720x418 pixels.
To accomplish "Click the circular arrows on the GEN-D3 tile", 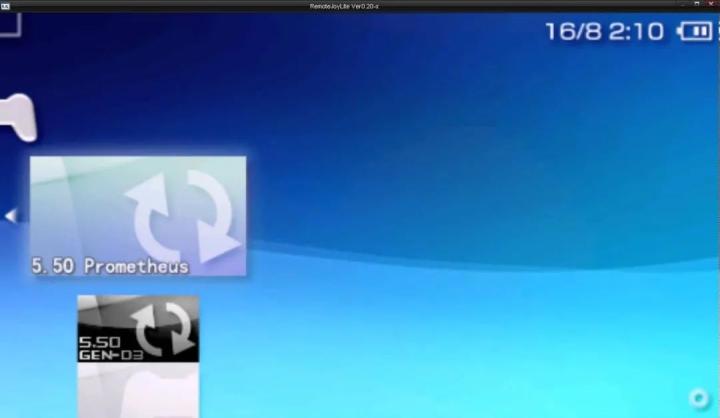I will click(162, 325).
